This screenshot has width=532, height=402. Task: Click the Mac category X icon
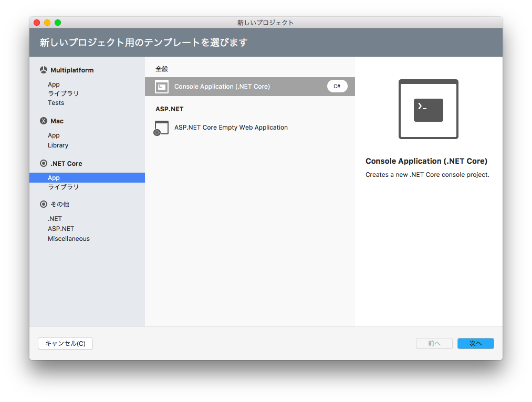(x=44, y=121)
